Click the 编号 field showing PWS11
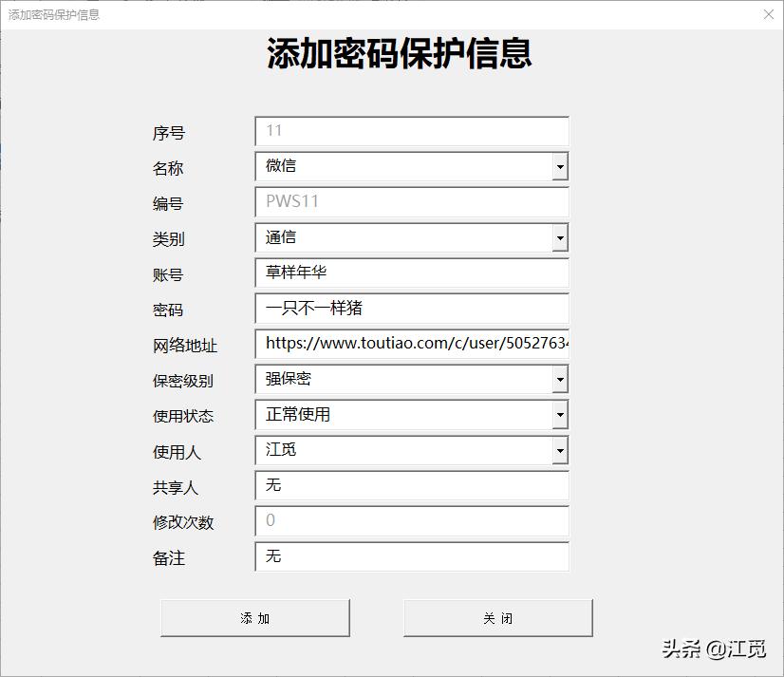784x677 pixels. (411, 201)
